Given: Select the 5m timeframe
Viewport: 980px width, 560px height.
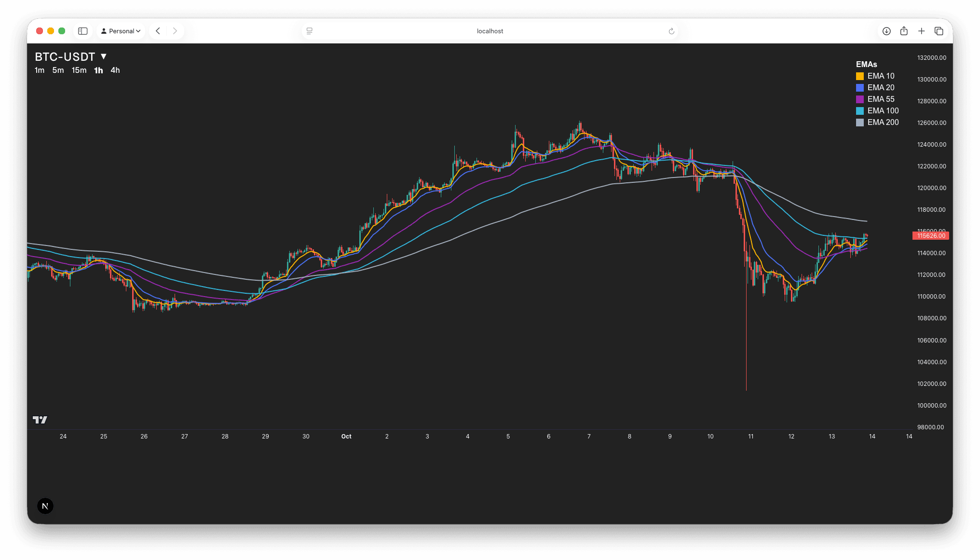Looking at the screenshot, I should [58, 70].
